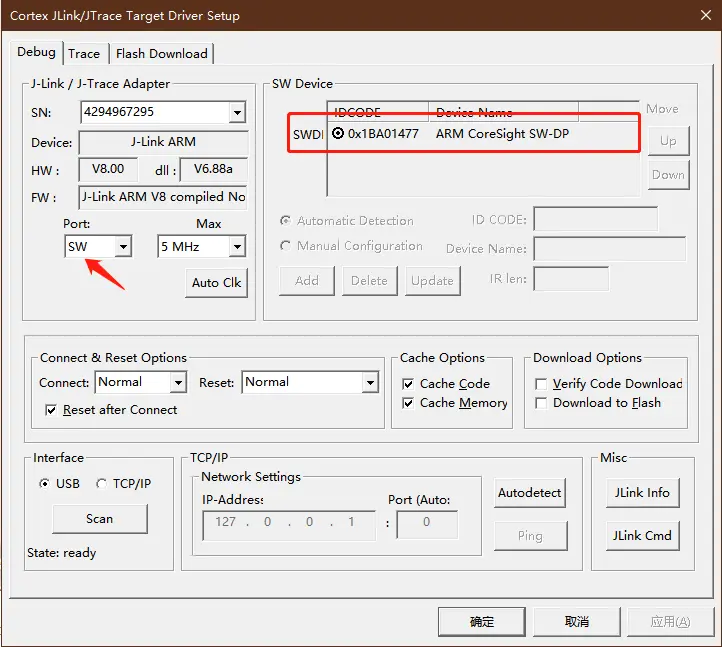
Task: Open the Port SW dropdown
Action: tap(123, 246)
